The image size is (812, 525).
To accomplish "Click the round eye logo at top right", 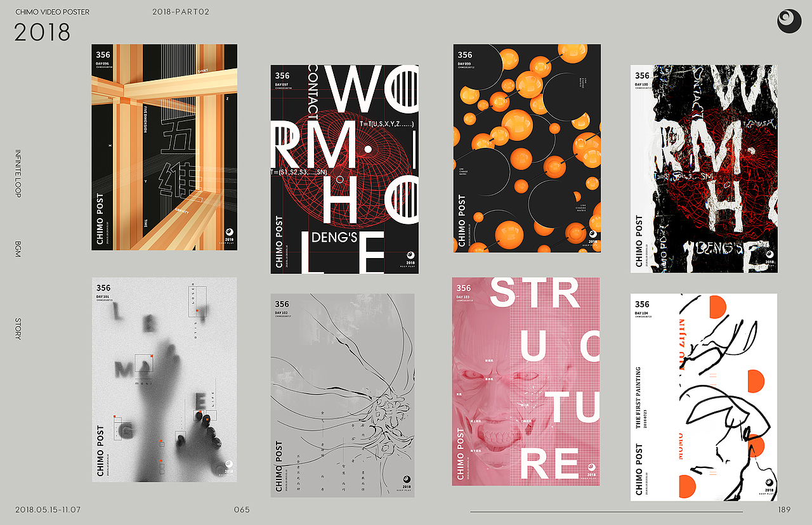I will tap(789, 20).
